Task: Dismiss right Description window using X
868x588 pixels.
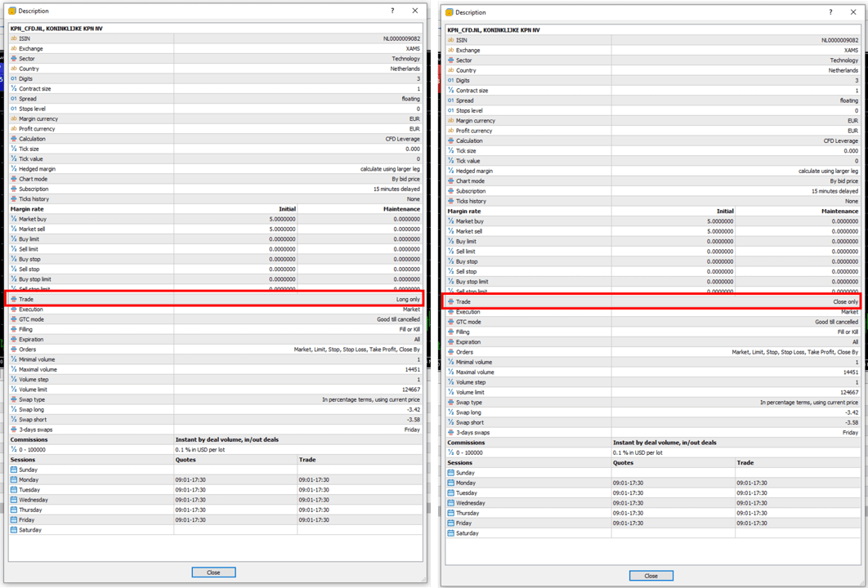Action: (x=853, y=12)
